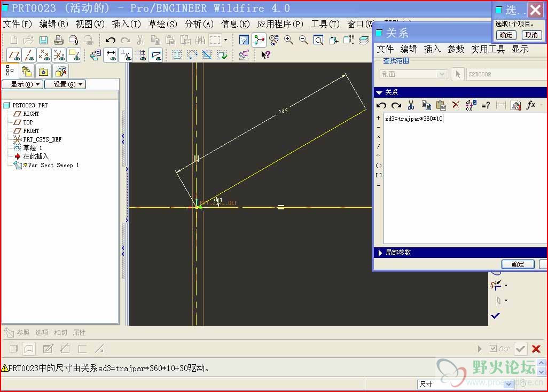The height and width of the screenshot is (392, 548).
Task: Click the spin center icon in toolbar
Action: click(260, 40)
